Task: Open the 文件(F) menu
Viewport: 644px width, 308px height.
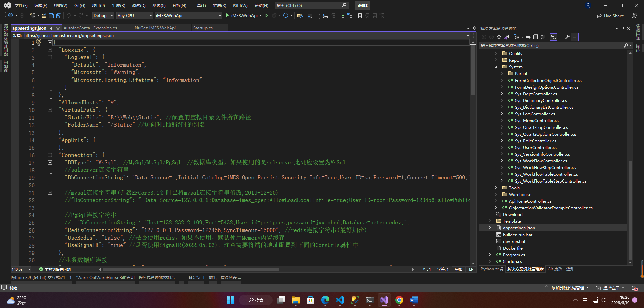Action: click(21, 5)
